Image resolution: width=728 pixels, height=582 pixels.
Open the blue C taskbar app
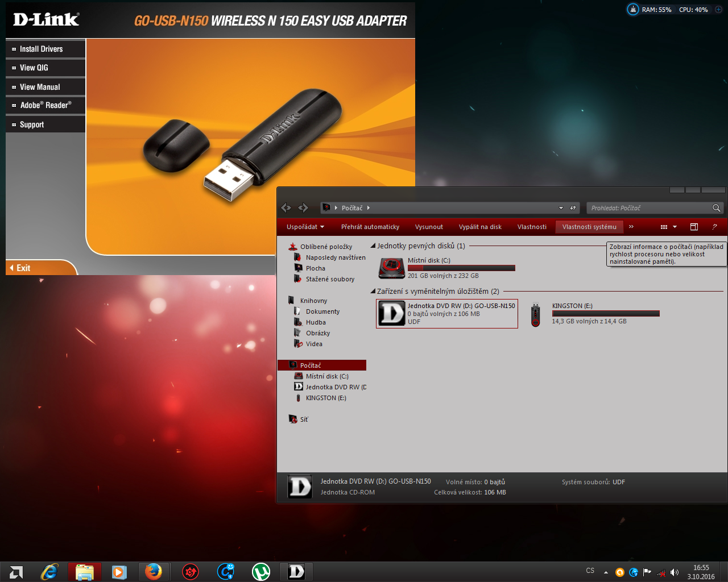(x=226, y=572)
